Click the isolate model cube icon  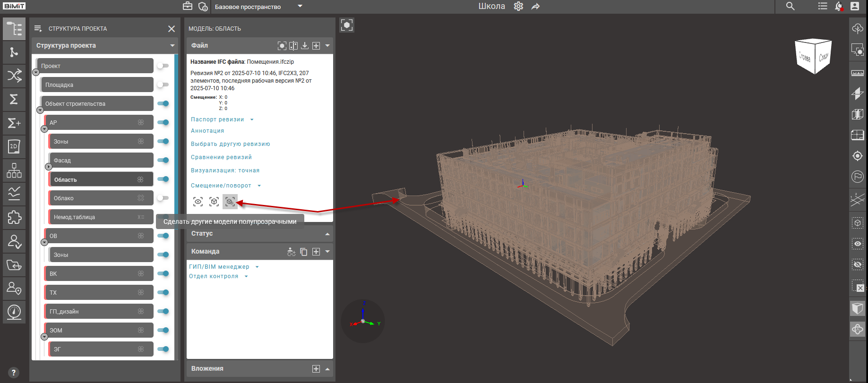pos(214,202)
